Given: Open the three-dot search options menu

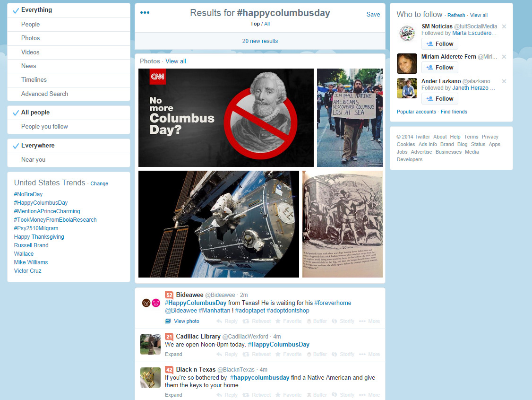Looking at the screenshot, I should click(145, 13).
